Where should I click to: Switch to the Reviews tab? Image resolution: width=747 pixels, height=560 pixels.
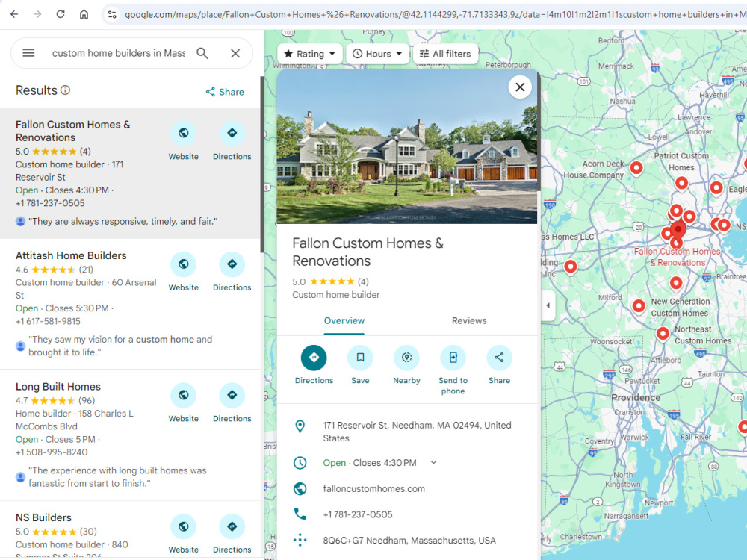[469, 321]
